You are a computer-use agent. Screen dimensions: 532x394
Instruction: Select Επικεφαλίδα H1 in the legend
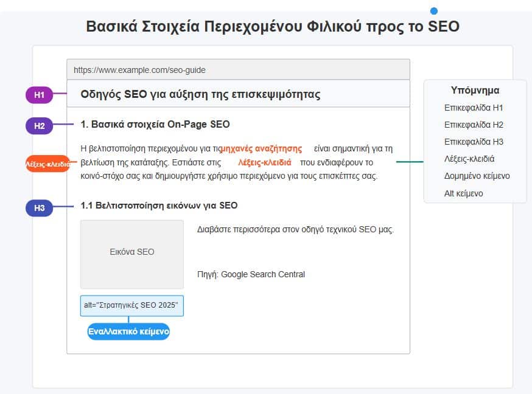tap(474, 108)
